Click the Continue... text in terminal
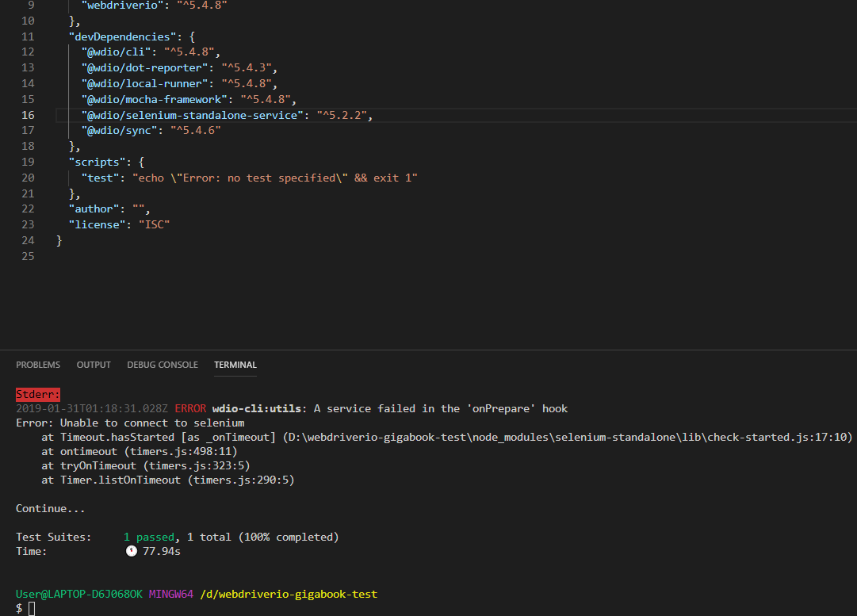Image resolution: width=857 pixels, height=616 pixels. pos(50,509)
